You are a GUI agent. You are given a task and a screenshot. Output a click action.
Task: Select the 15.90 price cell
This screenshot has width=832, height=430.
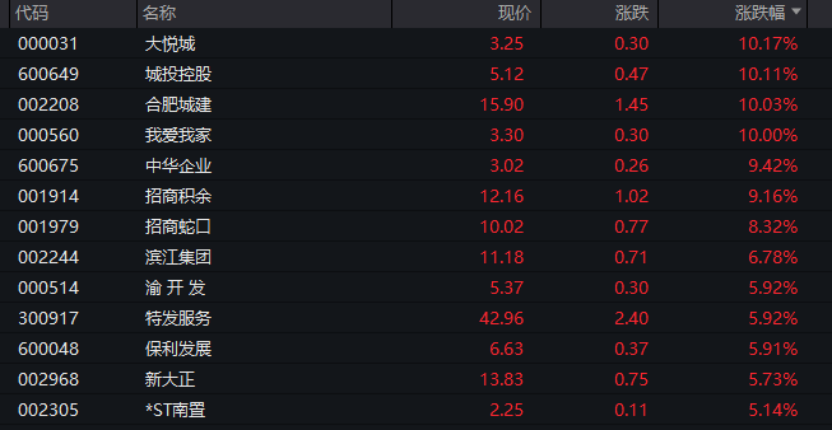(504, 104)
